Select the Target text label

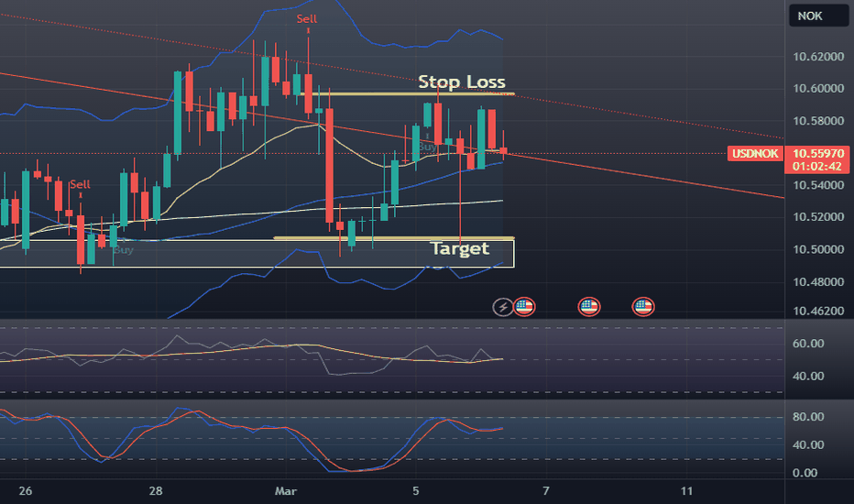point(460,248)
